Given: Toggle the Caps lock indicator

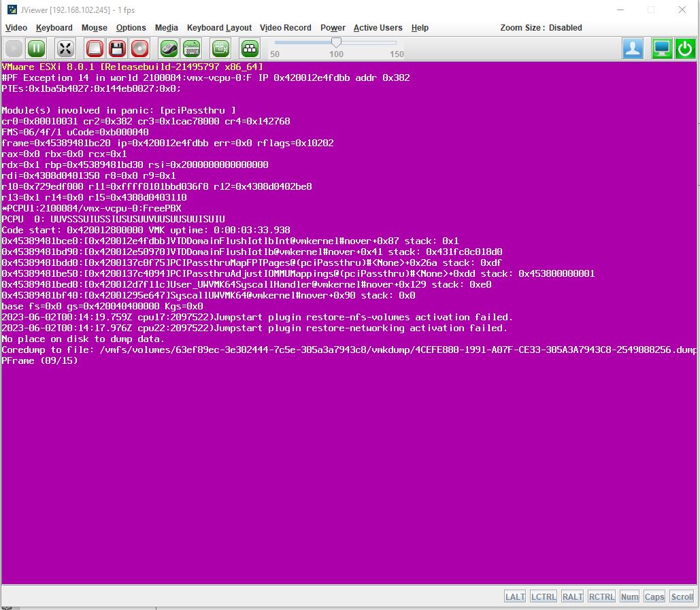Looking at the screenshot, I should point(654,596).
